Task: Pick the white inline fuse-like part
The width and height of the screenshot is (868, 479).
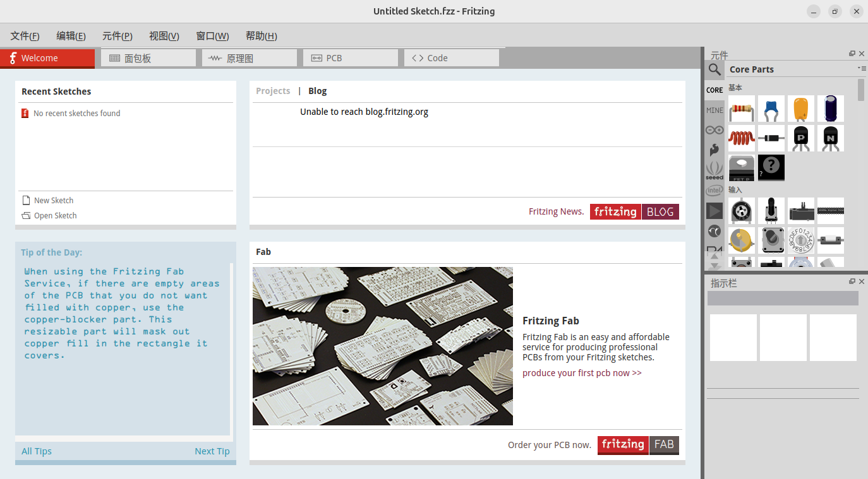Action: (831, 240)
